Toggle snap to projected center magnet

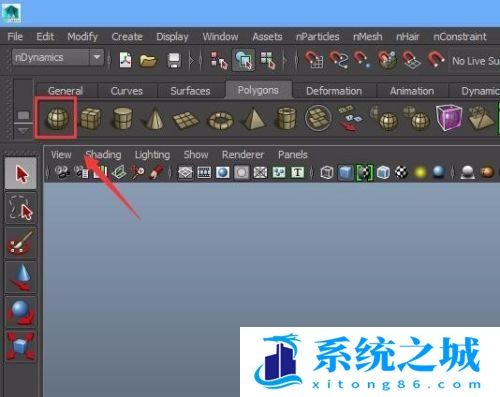pos(387,59)
